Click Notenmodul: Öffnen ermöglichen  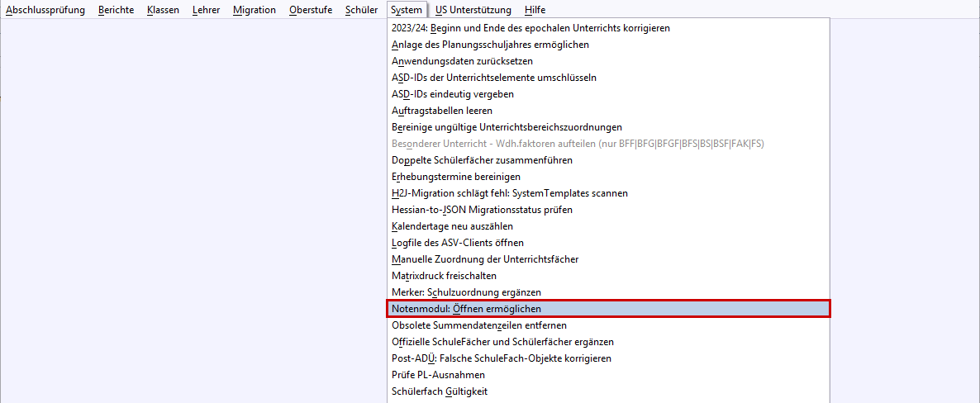609,309
